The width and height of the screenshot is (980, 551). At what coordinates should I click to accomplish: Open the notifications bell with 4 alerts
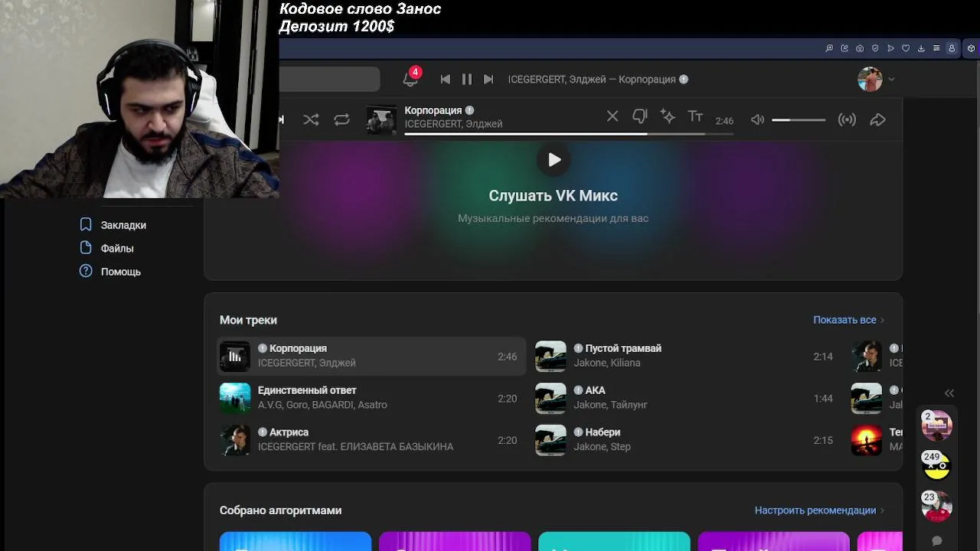411,79
